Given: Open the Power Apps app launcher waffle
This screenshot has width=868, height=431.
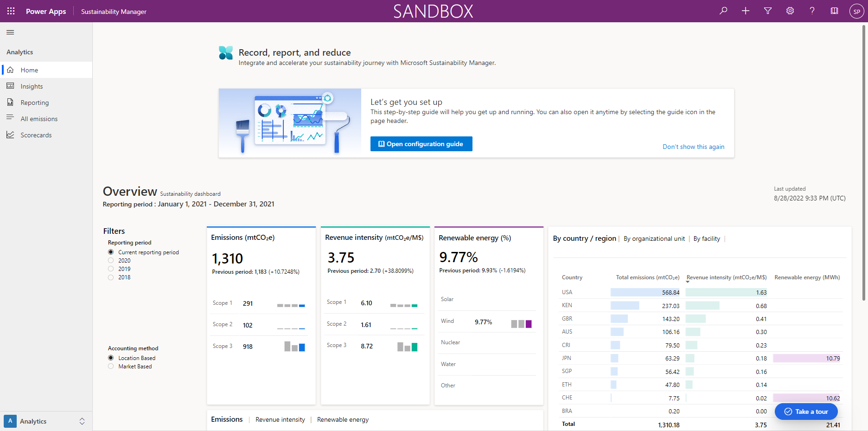Looking at the screenshot, I should click(x=11, y=11).
